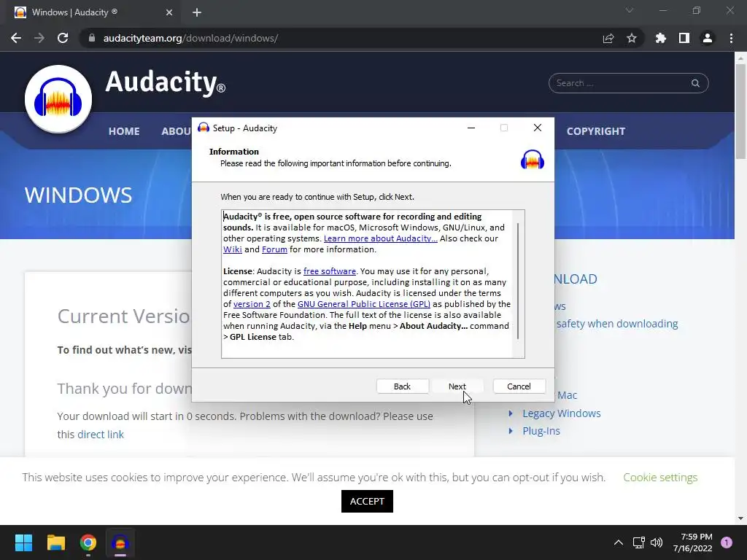Click the browser forward arrow

[x=39, y=38]
